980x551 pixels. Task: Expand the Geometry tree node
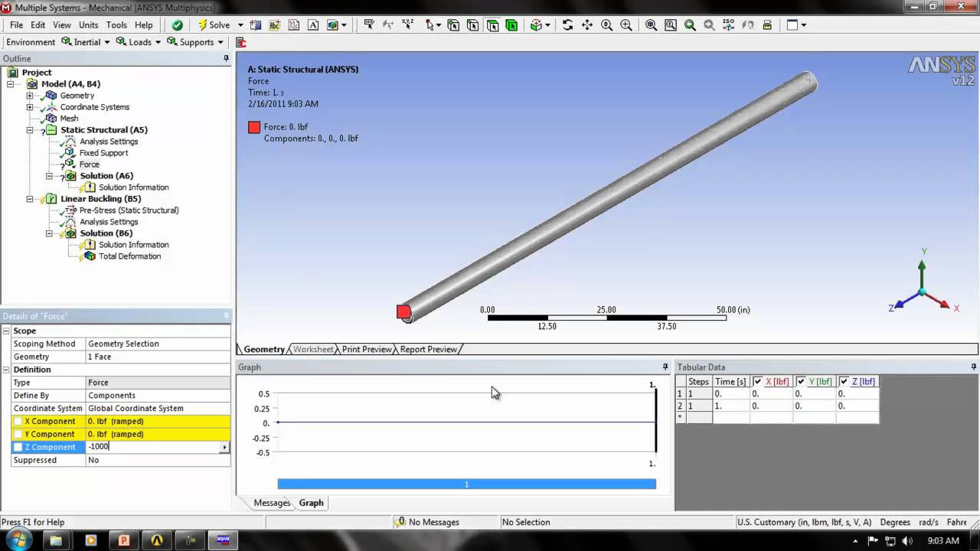(30, 96)
